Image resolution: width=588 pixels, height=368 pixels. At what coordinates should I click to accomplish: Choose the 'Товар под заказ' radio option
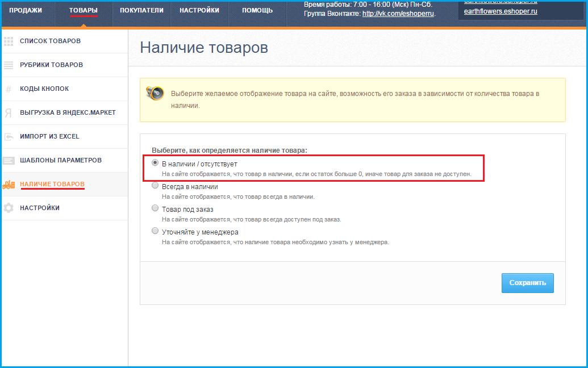155,208
